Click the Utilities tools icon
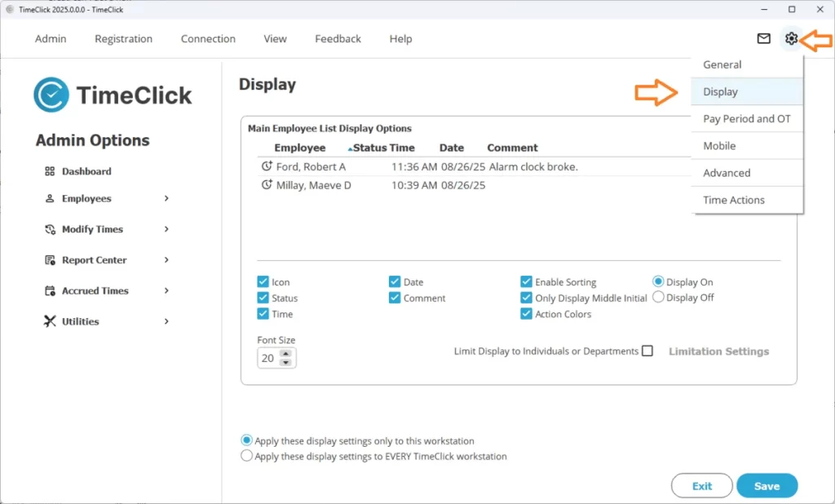Image resolution: width=835 pixels, height=504 pixels. pyautogui.click(x=50, y=321)
